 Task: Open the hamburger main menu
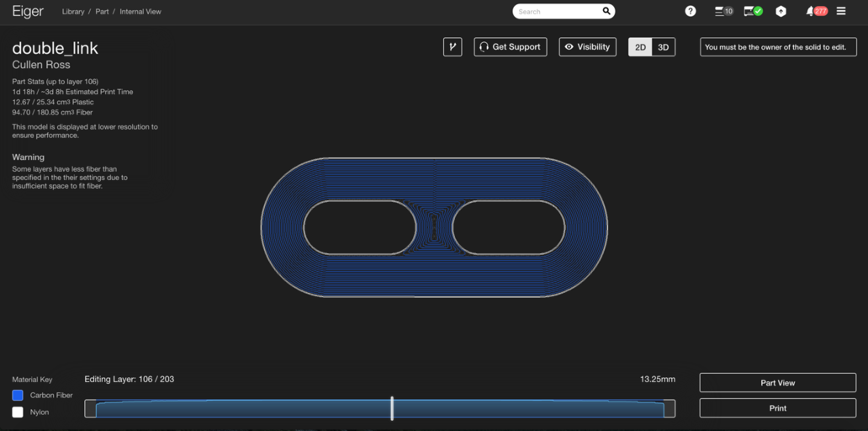[x=841, y=11]
